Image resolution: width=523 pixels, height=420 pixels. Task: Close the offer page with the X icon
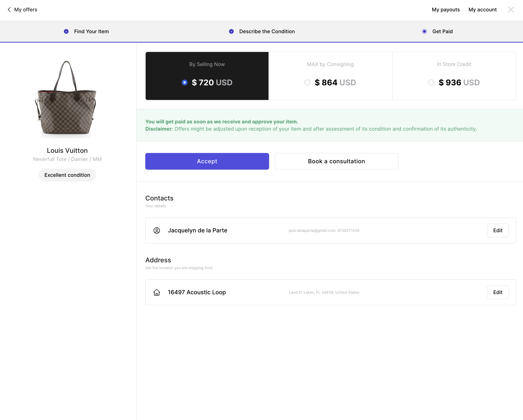511,10
